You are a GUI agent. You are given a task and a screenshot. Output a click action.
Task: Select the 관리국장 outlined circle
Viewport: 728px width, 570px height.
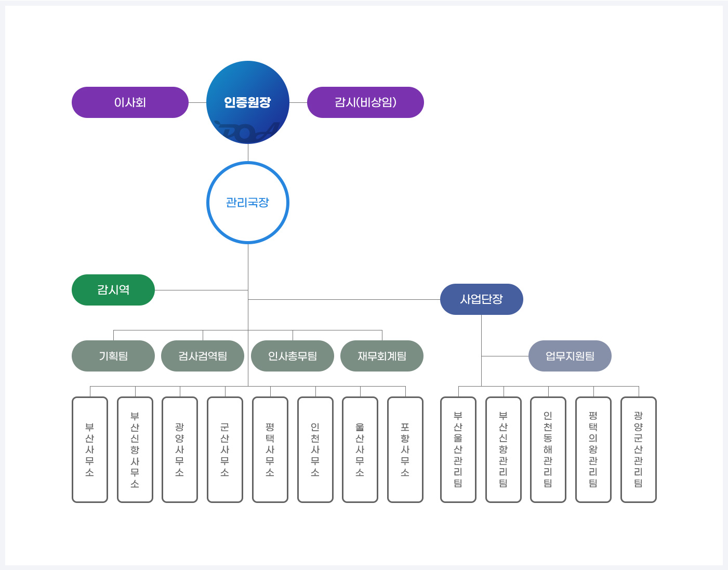248,203
